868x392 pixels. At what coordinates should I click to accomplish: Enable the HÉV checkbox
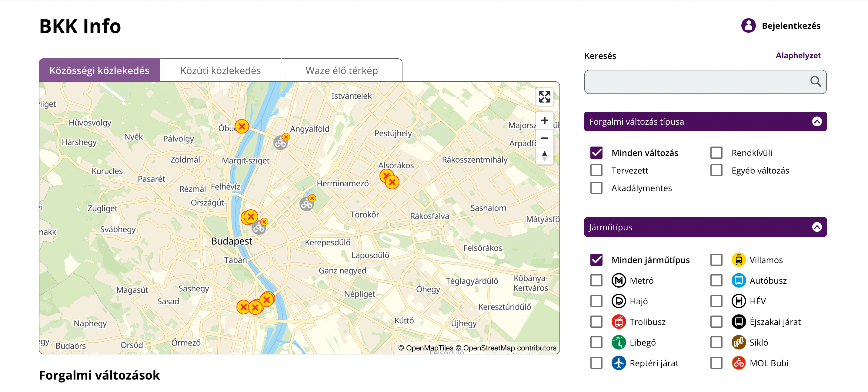(716, 301)
